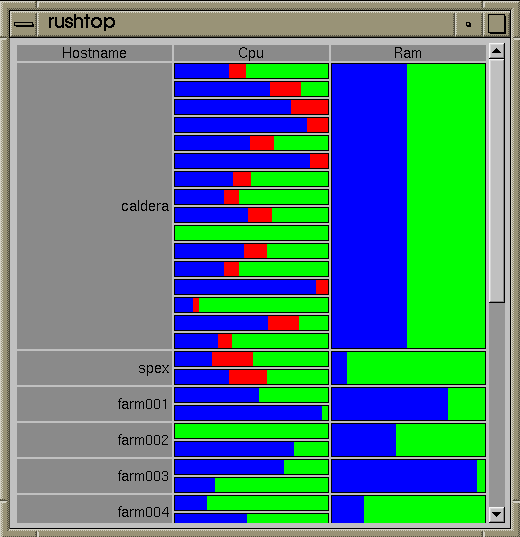Click the rushtop window title bar
Screen dimensions: 520x537
[246, 24]
